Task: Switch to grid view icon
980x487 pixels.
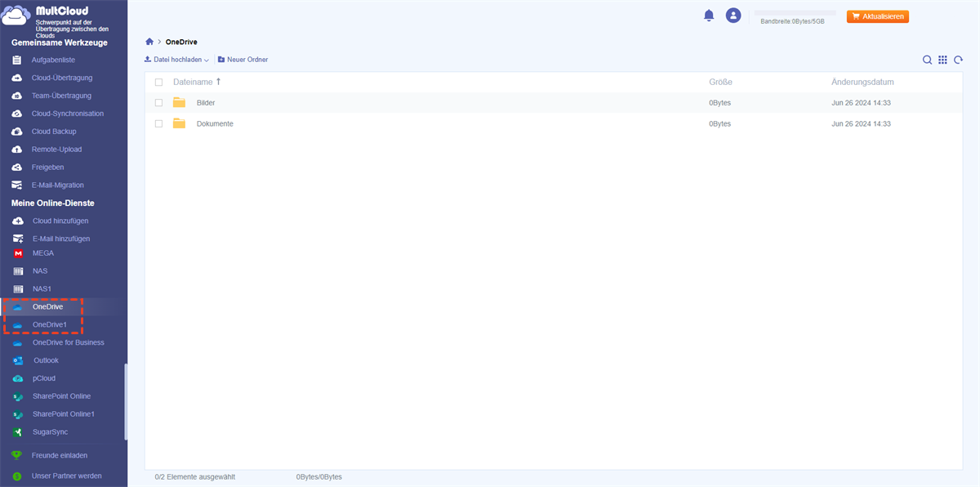Action: click(x=942, y=60)
